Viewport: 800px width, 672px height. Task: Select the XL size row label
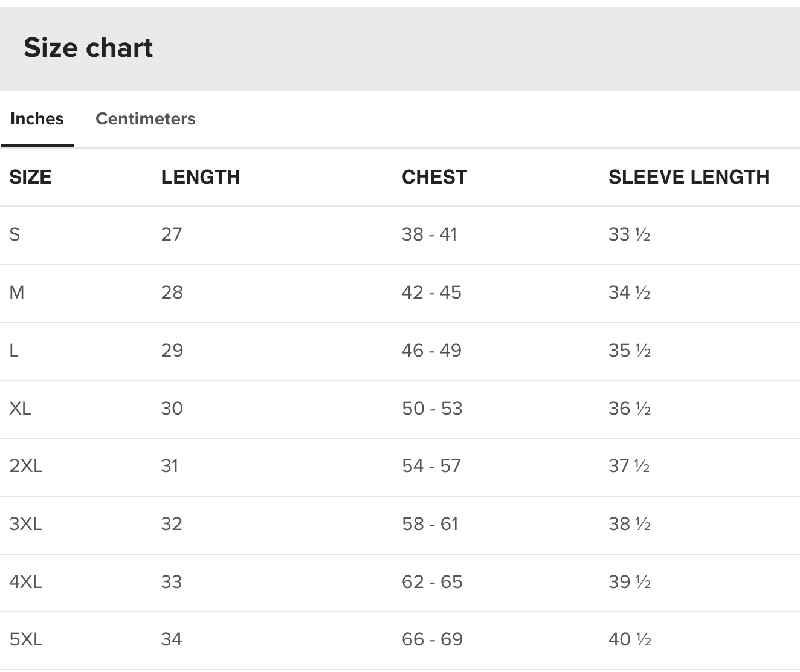(20, 409)
